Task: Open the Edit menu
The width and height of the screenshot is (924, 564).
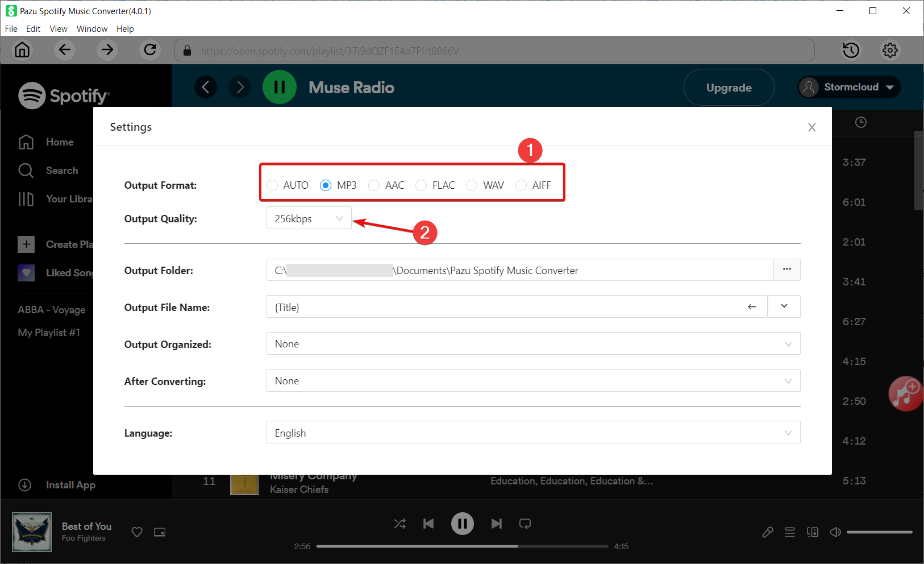Action: point(34,29)
